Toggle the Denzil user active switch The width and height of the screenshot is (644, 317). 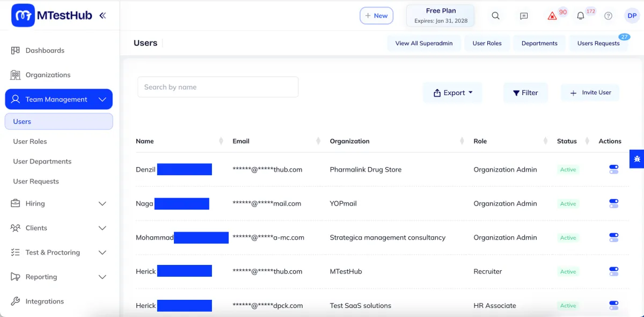[x=614, y=169]
